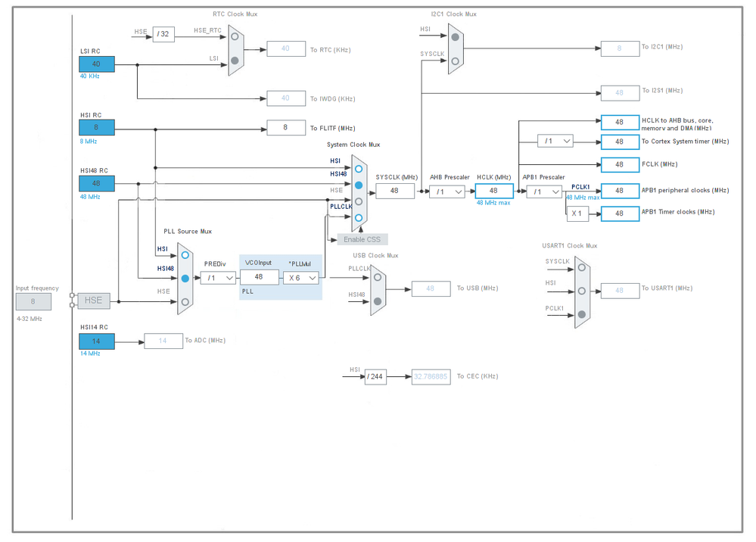Select HSI input on I2C1 Clock Mux
756x542 pixels.
455,37
